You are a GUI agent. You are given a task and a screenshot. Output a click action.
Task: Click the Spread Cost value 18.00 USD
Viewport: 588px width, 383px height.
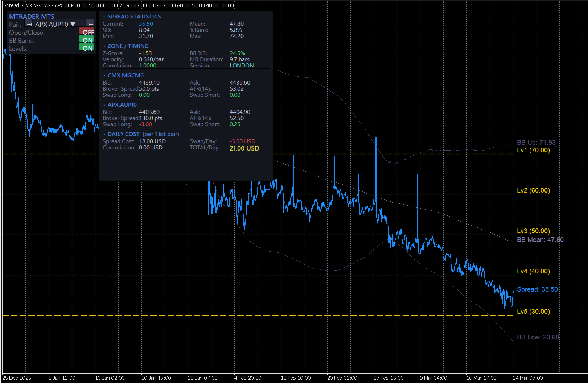pos(152,141)
